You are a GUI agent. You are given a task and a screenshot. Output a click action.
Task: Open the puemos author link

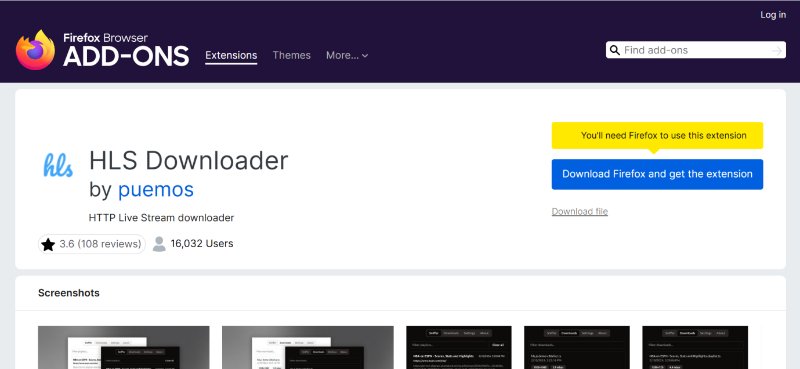156,189
